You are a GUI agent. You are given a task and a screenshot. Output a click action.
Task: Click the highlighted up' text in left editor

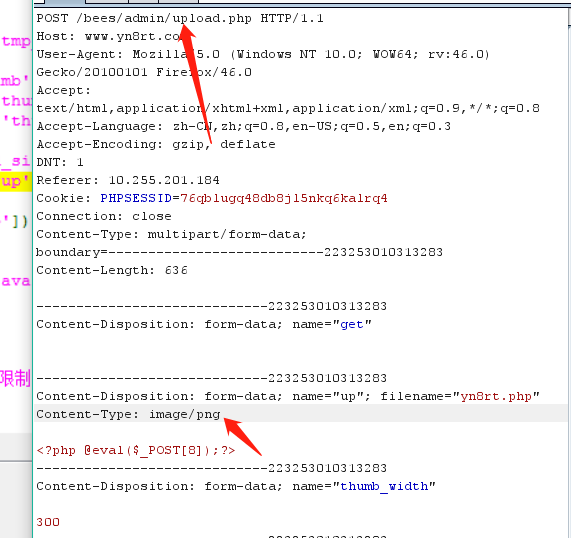click(x=15, y=181)
